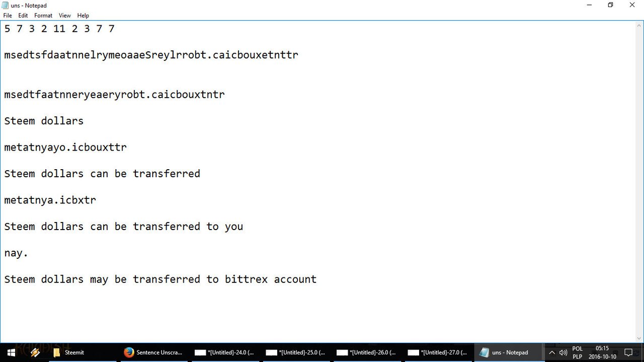Open the Action Center notifications icon
The height and width of the screenshot is (362, 644).
point(628,352)
